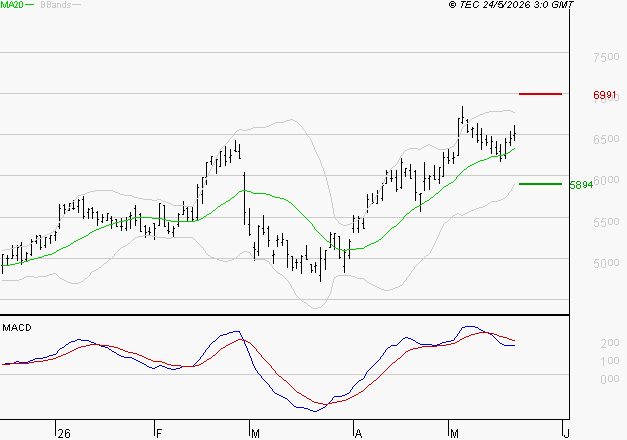Viewport: 627px width, 440px height.
Task: Click the 6500 price axis label
Action: (606, 139)
